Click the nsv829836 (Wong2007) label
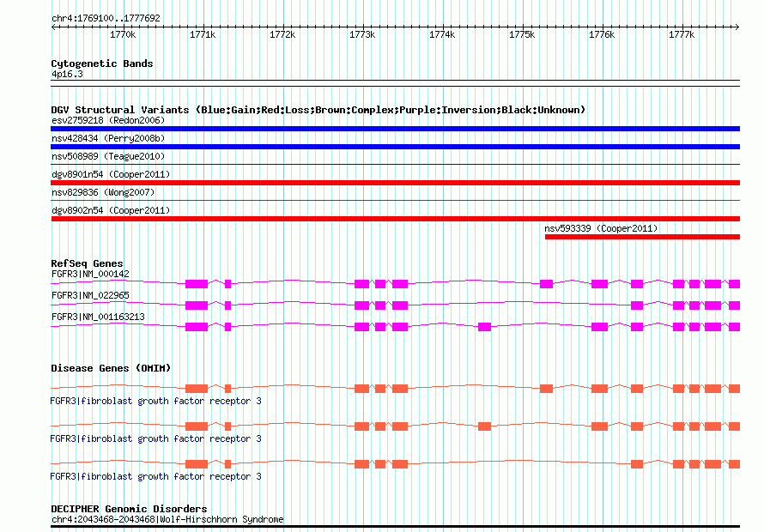This screenshot has height=532, width=764. 103,192
